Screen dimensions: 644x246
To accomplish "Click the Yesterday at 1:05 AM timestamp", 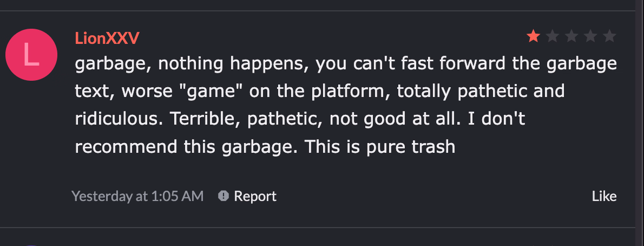I will [137, 196].
